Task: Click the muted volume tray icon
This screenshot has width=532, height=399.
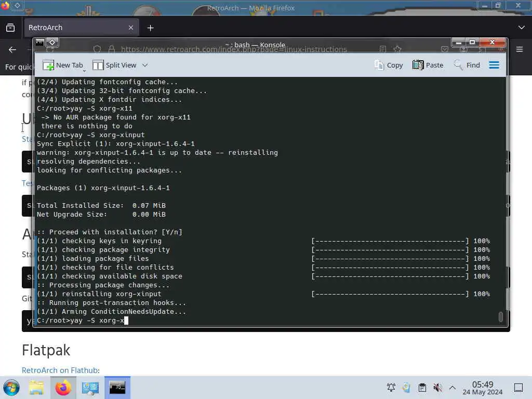Action: [x=437, y=388]
